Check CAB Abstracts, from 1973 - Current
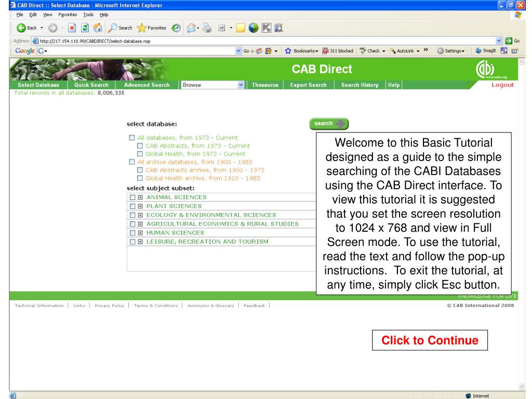This screenshot has height=399, width=532. [x=140, y=146]
